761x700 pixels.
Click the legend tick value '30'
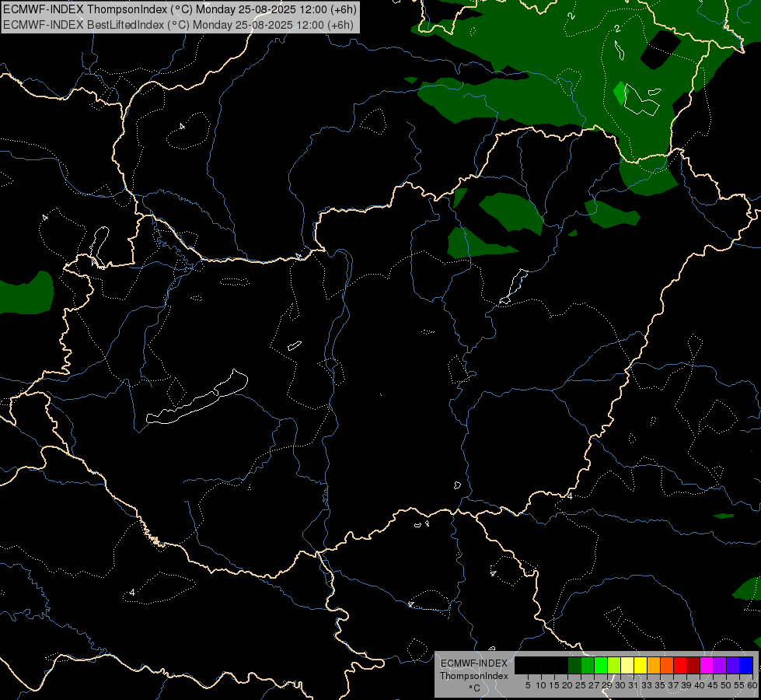tap(620, 685)
